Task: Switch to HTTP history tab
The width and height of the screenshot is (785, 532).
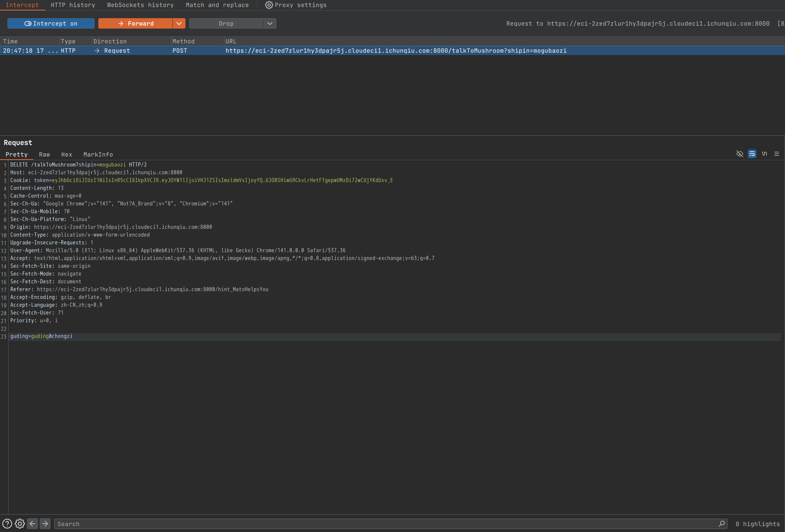Action: tap(73, 5)
